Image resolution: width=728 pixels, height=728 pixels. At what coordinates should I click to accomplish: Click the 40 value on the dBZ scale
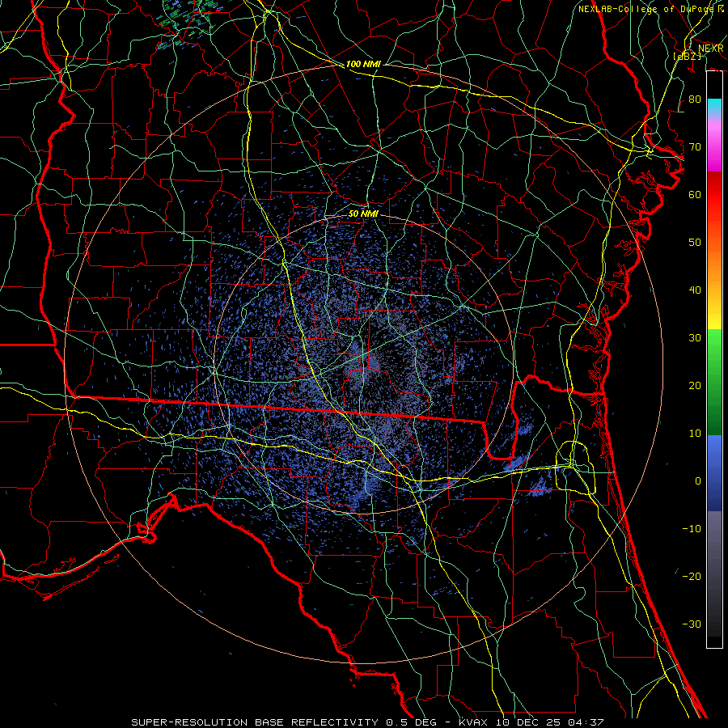click(695, 290)
